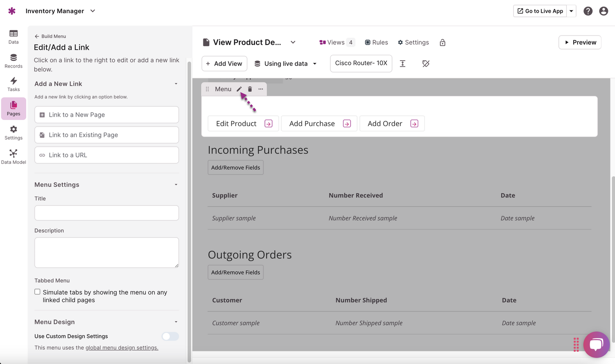This screenshot has width=615, height=364.
Task: Open the Go to Live App dropdown arrow
Action: click(x=571, y=11)
